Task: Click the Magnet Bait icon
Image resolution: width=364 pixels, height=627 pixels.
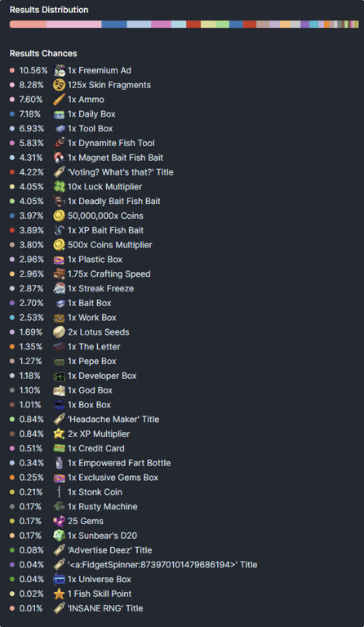Action: tap(59, 158)
